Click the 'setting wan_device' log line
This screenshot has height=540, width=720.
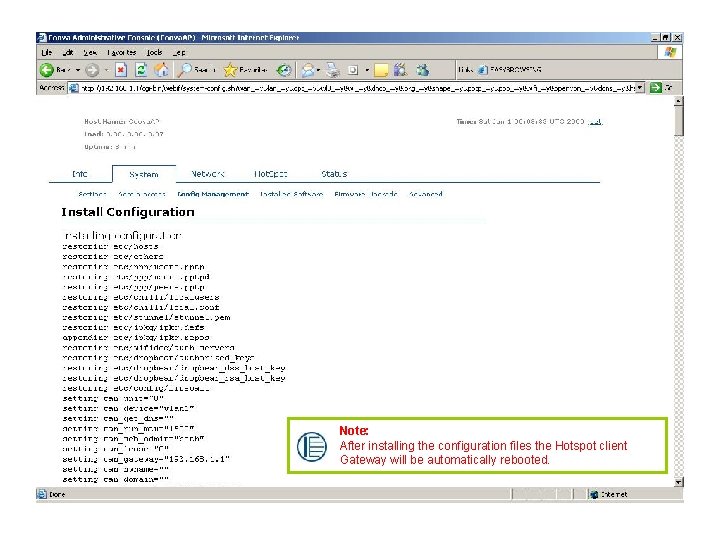point(128,408)
